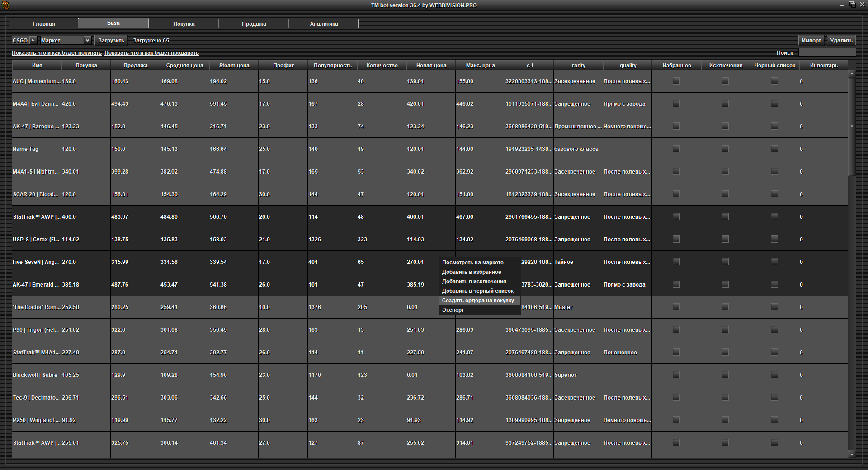
Task: Hit the Удалить button
Action: pos(841,41)
